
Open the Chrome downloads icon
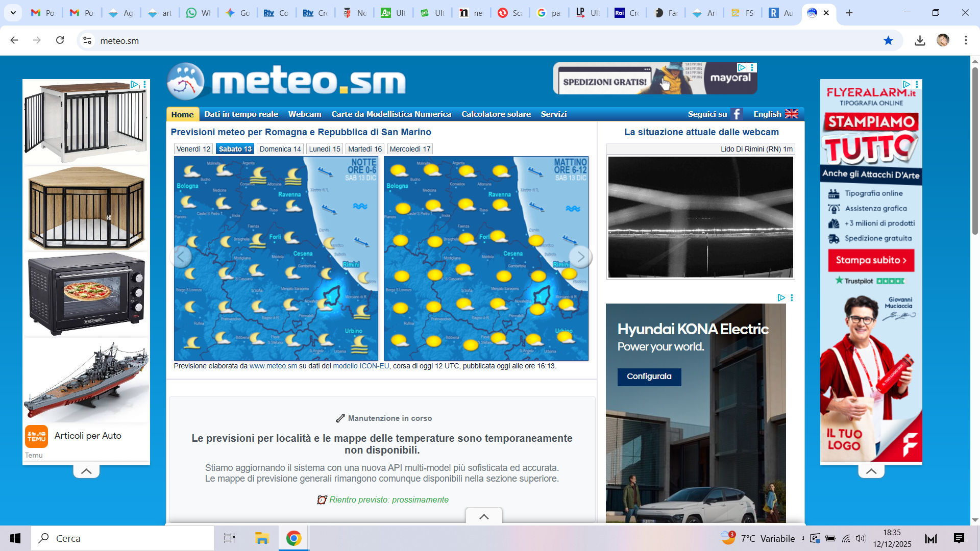click(920, 41)
